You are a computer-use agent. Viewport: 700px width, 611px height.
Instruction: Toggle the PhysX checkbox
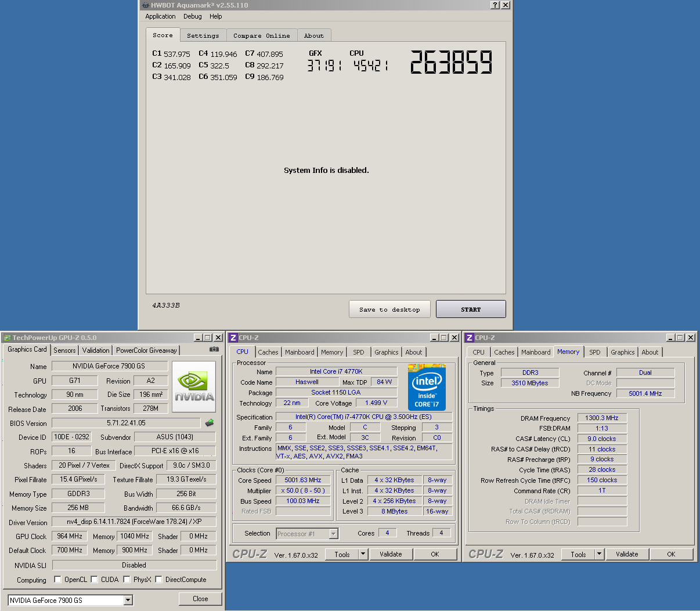[127, 579]
